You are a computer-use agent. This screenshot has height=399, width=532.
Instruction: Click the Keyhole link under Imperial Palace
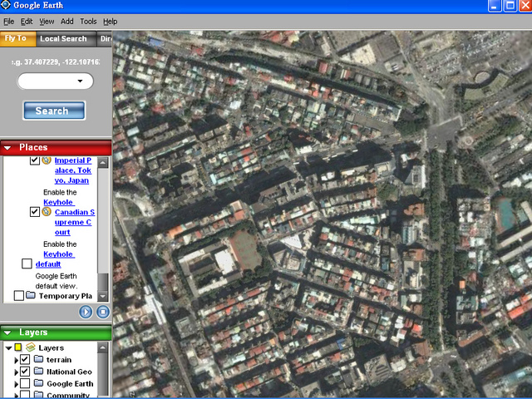pos(58,202)
